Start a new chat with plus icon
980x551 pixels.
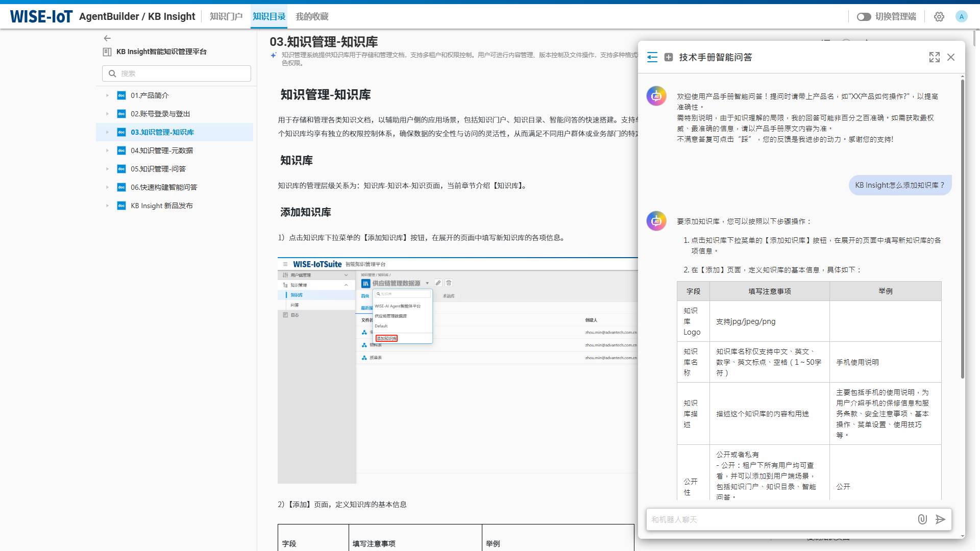click(x=669, y=57)
